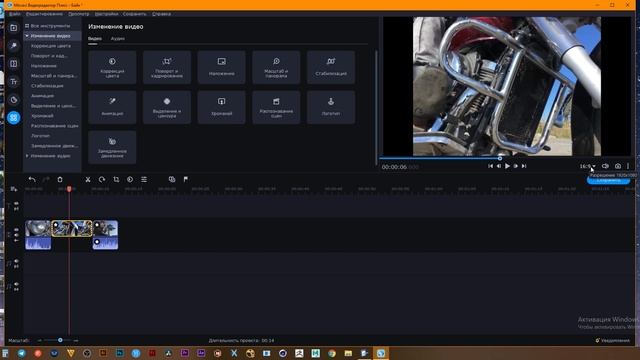Click the tools panel vertical scrollbar
The image size is (640, 360).
(376, 108)
